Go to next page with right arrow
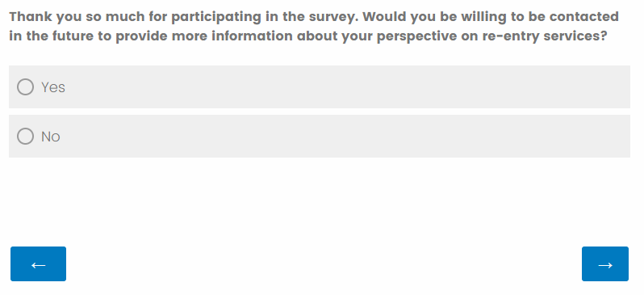 (605, 263)
